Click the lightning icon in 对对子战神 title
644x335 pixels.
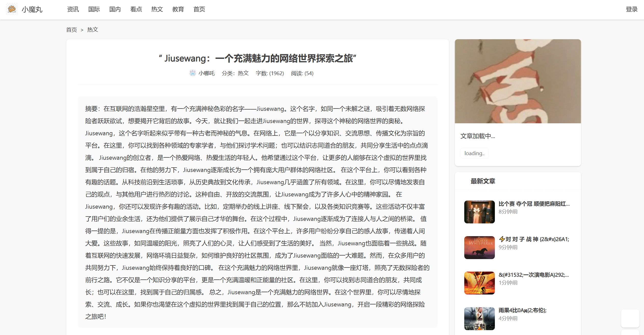click(x=502, y=239)
